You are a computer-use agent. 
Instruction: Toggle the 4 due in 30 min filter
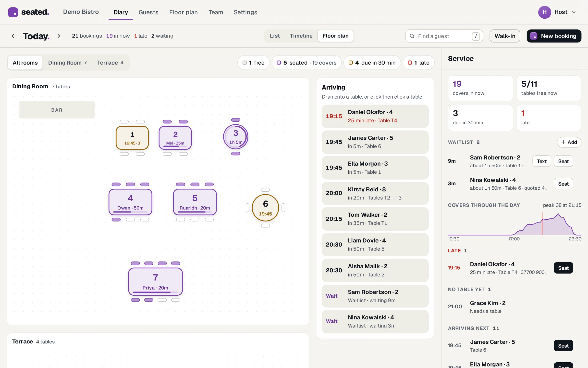[x=372, y=63]
